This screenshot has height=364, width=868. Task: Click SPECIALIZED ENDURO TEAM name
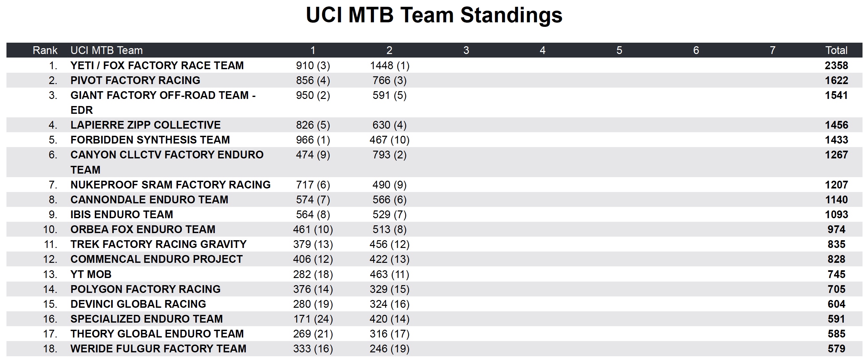147,319
